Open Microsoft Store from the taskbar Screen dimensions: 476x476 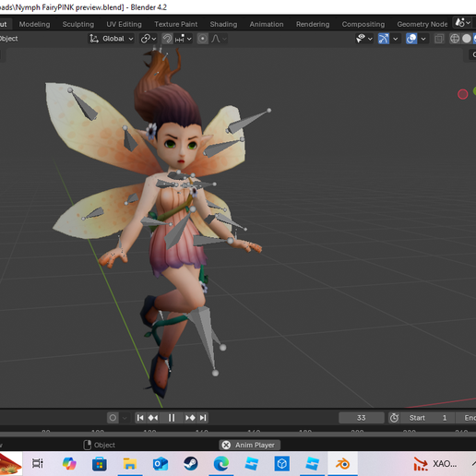[x=100, y=464]
